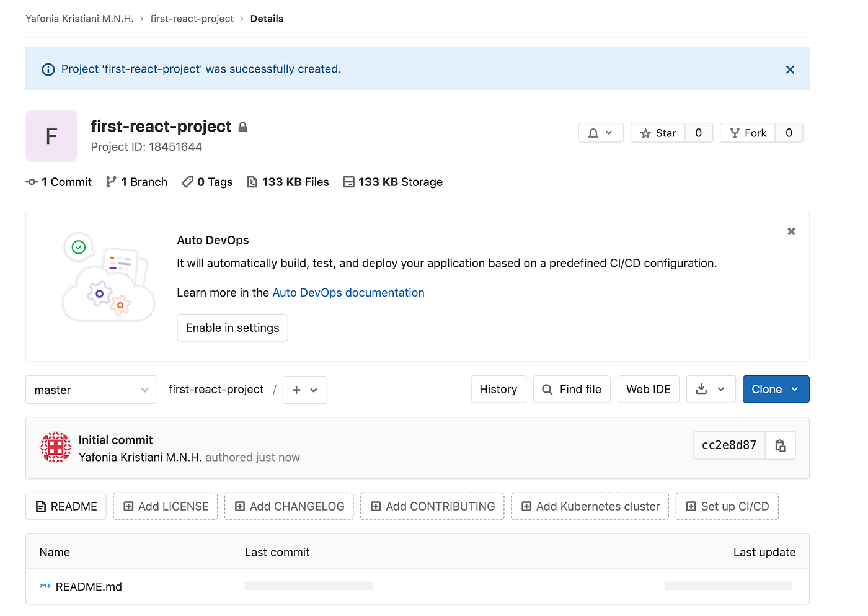Click the author avatar on Initial commit
Viewport: 868px width, 616px height.
(56, 447)
